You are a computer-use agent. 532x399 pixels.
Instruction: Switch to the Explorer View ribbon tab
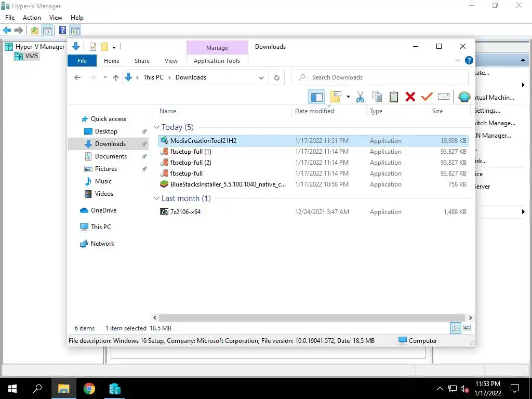pyautogui.click(x=171, y=61)
